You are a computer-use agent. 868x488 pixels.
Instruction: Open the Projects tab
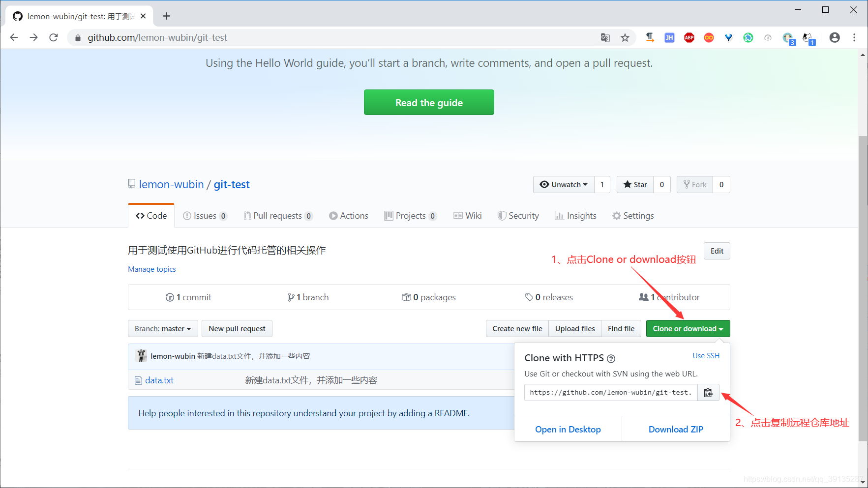(x=411, y=216)
